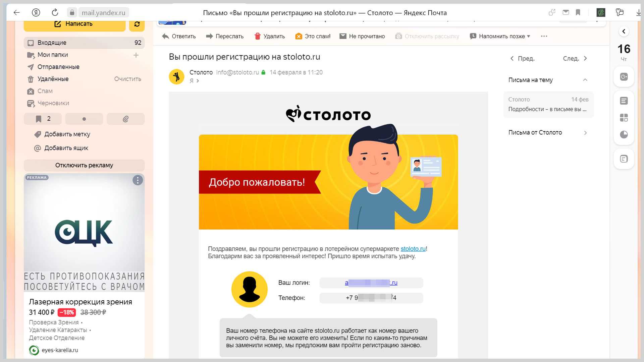This screenshot has height=362, width=644.
Task: Expand Letters from Stoloto section
Action: click(x=585, y=133)
